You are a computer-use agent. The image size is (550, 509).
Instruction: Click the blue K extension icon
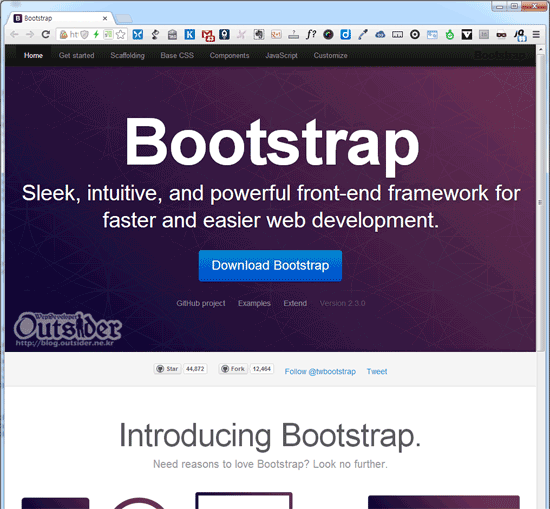[190, 34]
